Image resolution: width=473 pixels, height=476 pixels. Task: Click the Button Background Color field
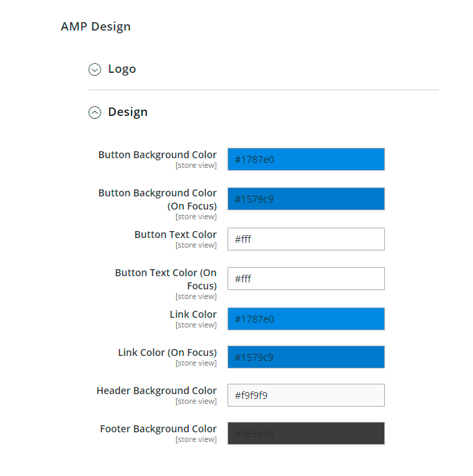click(306, 160)
